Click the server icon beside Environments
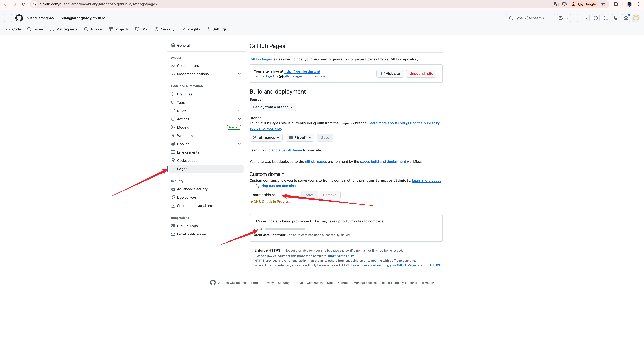Image resolution: width=644 pixels, height=350 pixels. coord(173,152)
